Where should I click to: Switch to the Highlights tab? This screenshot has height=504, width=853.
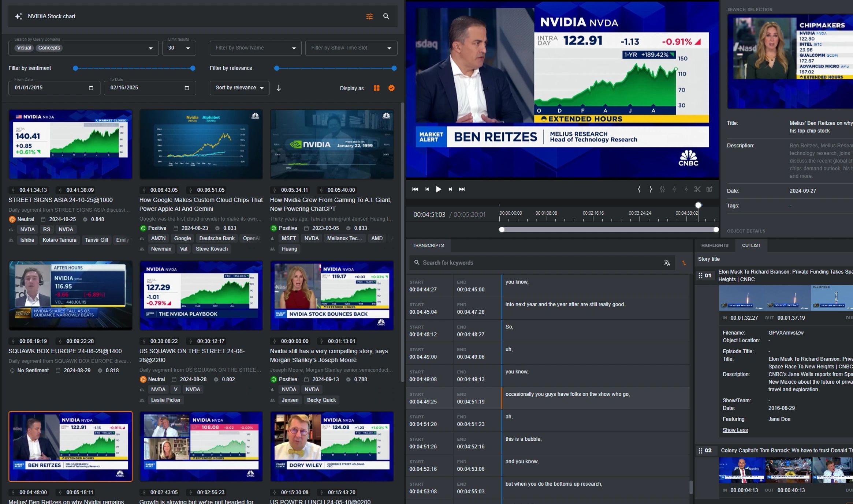point(715,245)
